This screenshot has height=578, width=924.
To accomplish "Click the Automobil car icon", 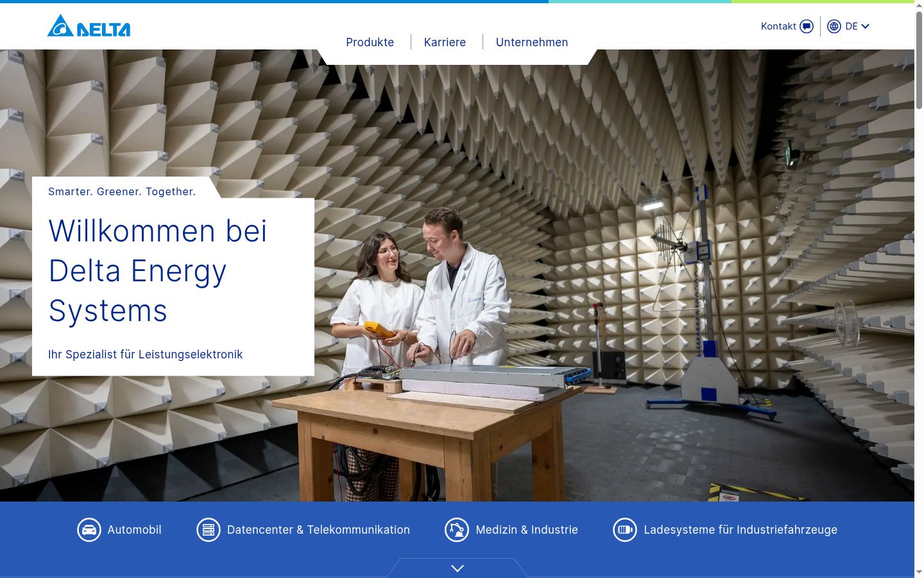I will tap(89, 530).
